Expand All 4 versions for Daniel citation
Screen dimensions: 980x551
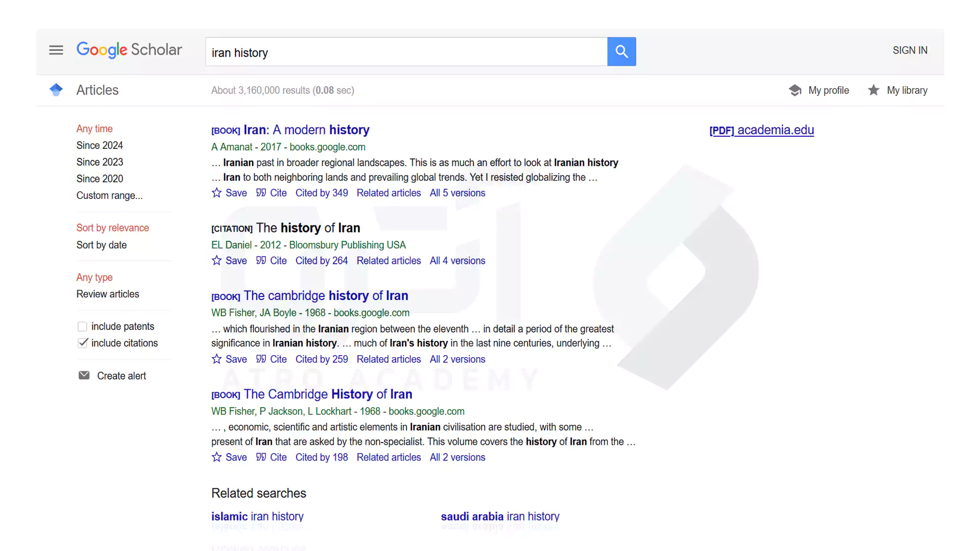coord(457,261)
